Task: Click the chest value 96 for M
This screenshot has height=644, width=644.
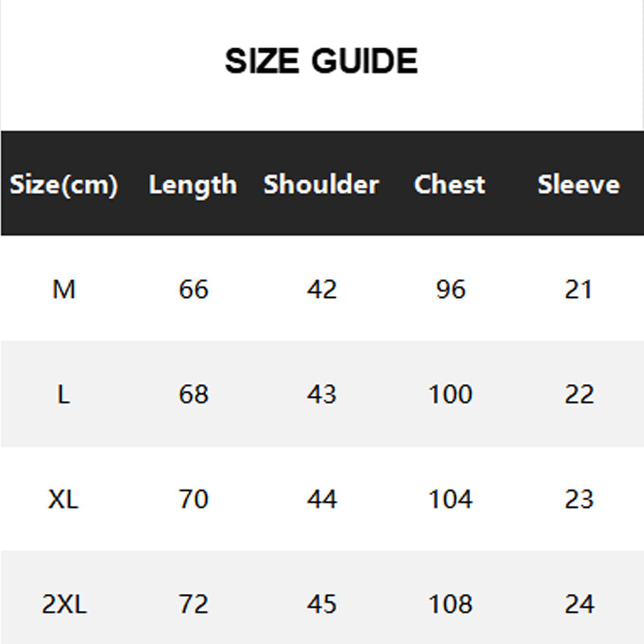Action: point(451,289)
